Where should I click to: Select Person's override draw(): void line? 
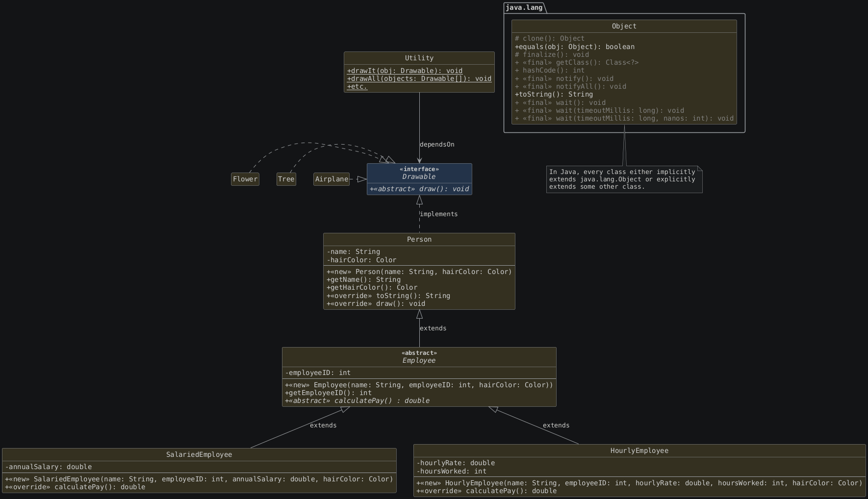click(376, 303)
